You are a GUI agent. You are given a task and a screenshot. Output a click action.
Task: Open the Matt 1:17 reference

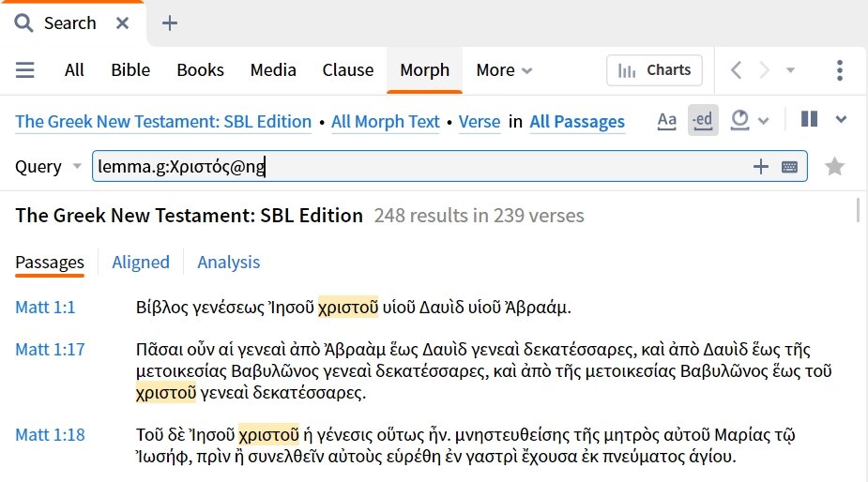[x=50, y=350]
